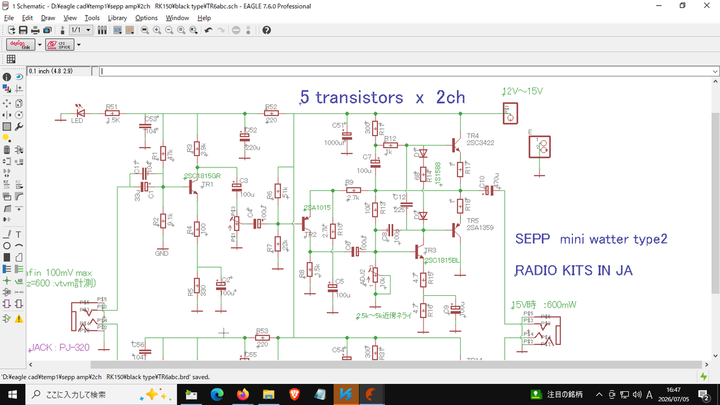Image resolution: width=720 pixels, height=405 pixels.
Task: Click the Undo arrow in the toolbar
Action: click(208, 30)
